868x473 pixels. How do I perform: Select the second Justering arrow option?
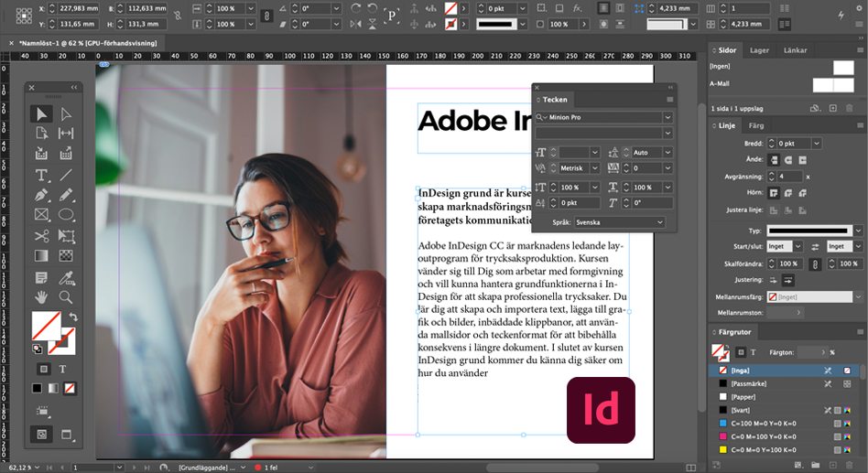[788, 280]
